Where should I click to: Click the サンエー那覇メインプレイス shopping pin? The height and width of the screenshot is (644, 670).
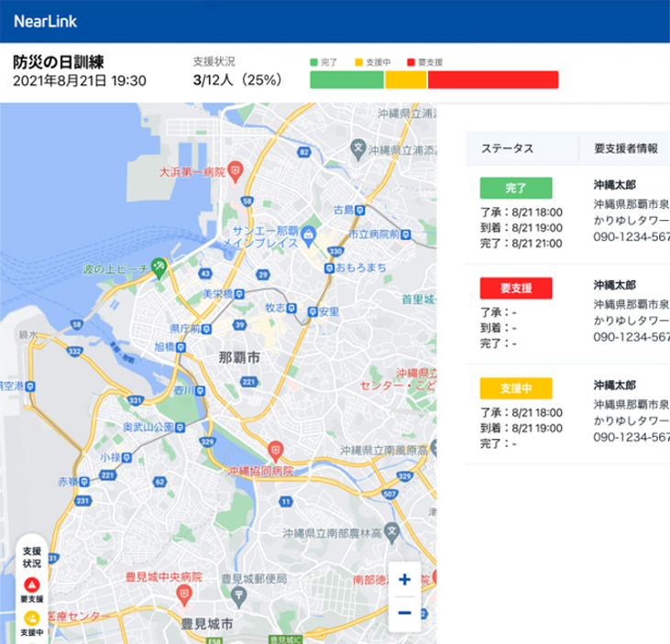(x=308, y=236)
